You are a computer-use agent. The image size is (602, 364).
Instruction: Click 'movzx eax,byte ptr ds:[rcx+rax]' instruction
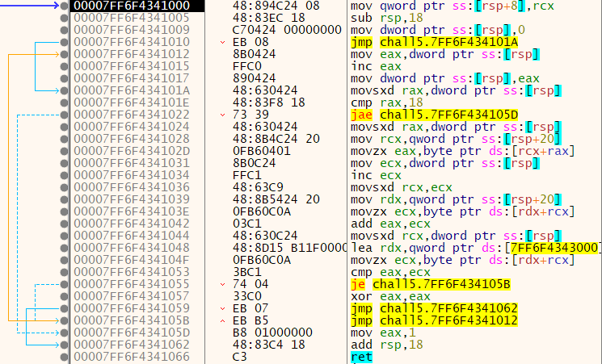click(x=463, y=151)
